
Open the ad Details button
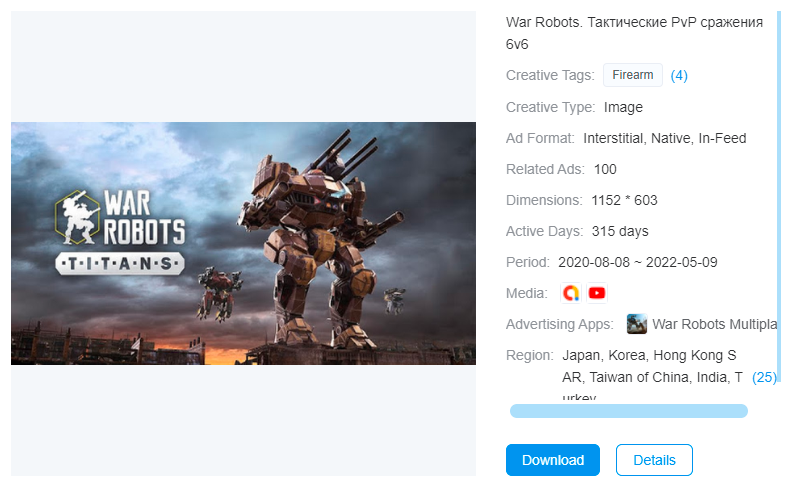tap(654, 460)
